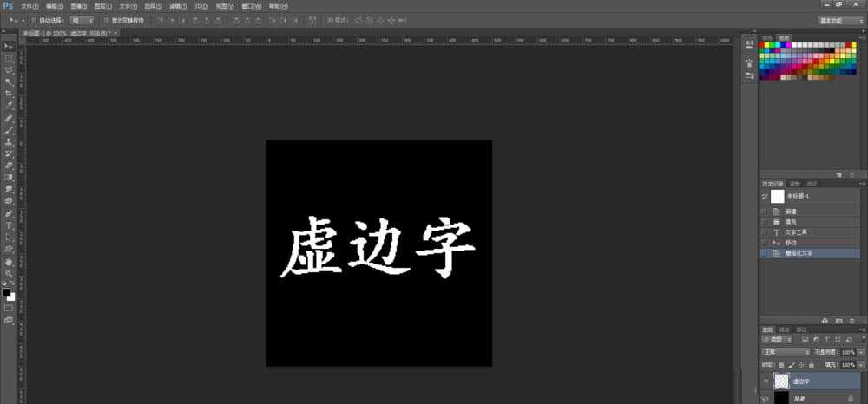Open the layer blend mode dropdown 正常
Image resolution: width=868 pixels, height=404 pixels.
pyautogui.click(x=786, y=353)
